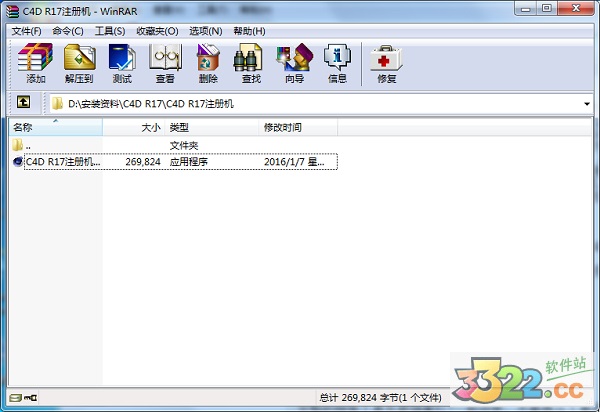This screenshot has width=600, height=412.
Task: Click the disk icon in status bar
Action: [x=16, y=398]
